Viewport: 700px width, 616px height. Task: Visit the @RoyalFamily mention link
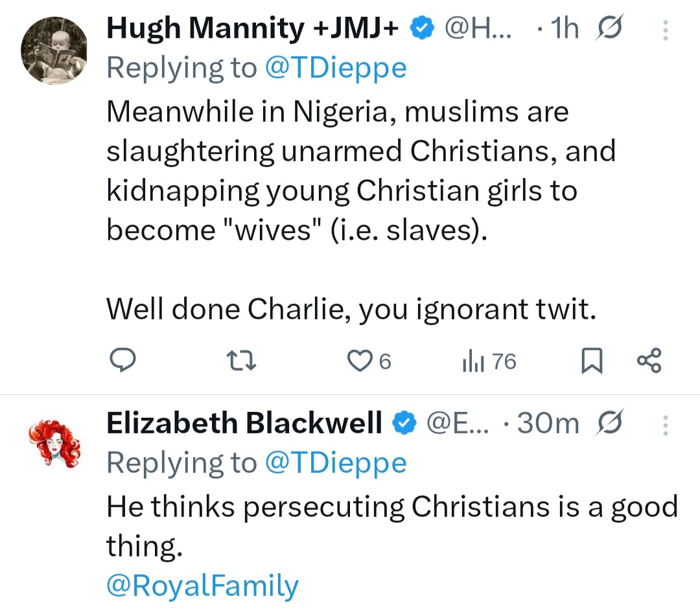[202, 586]
